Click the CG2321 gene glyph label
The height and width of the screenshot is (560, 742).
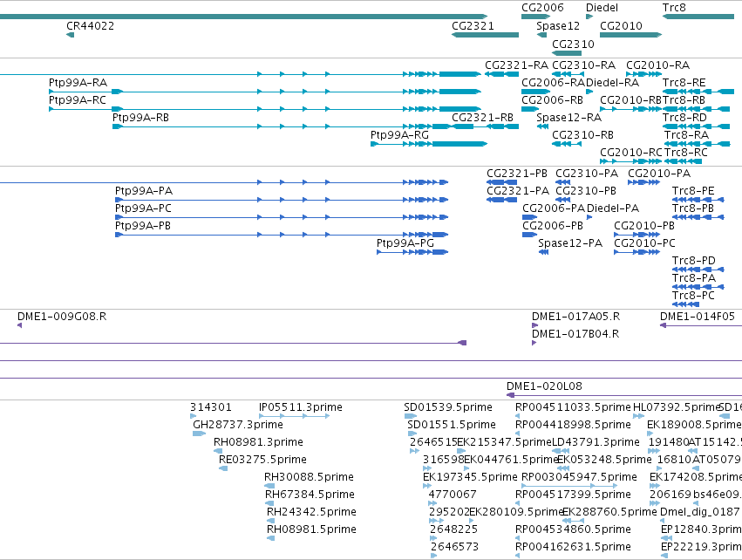pos(473,26)
